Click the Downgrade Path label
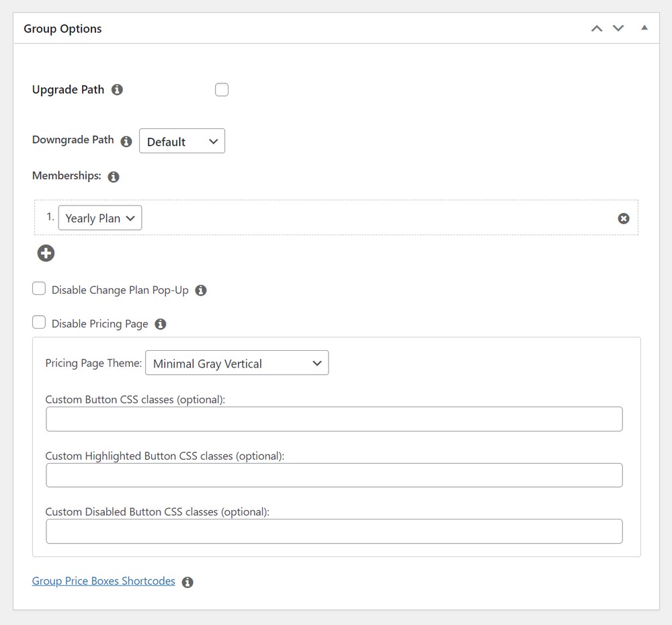 pyautogui.click(x=73, y=140)
